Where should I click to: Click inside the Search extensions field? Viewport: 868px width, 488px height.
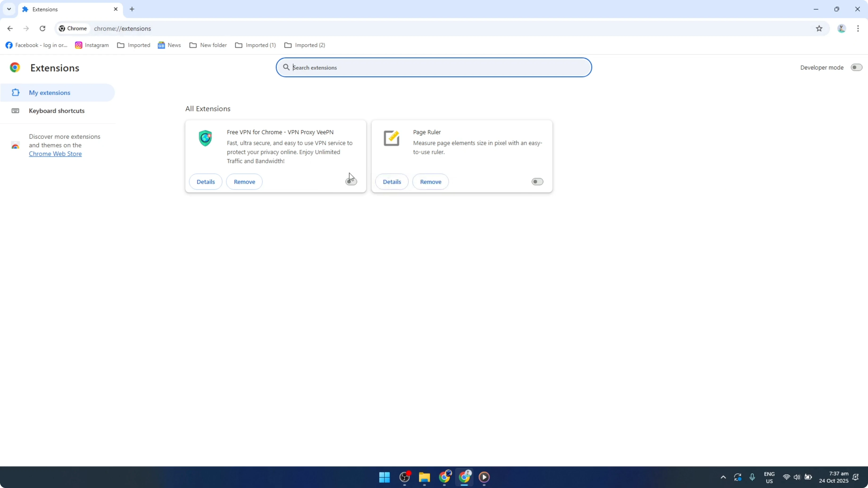tap(434, 67)
